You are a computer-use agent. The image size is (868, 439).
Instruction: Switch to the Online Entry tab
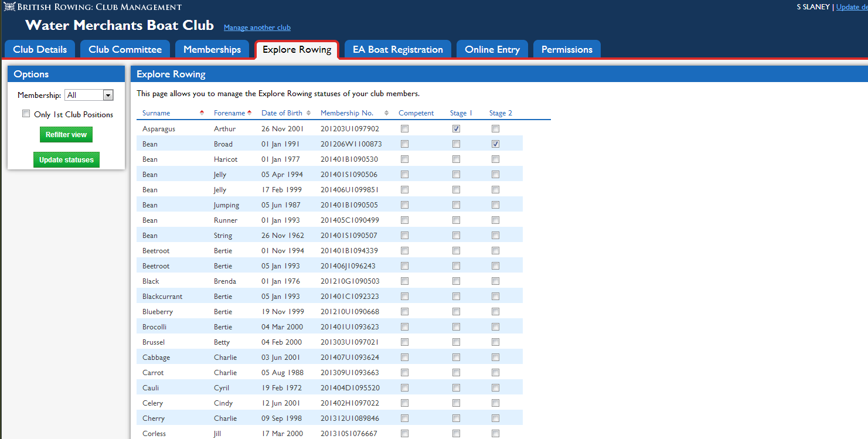492,49
